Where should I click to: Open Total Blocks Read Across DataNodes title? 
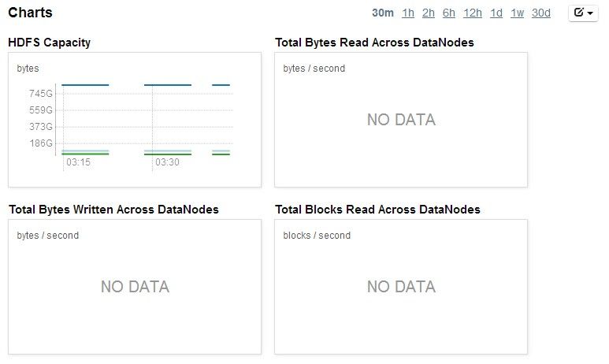(x=377, y=210)
